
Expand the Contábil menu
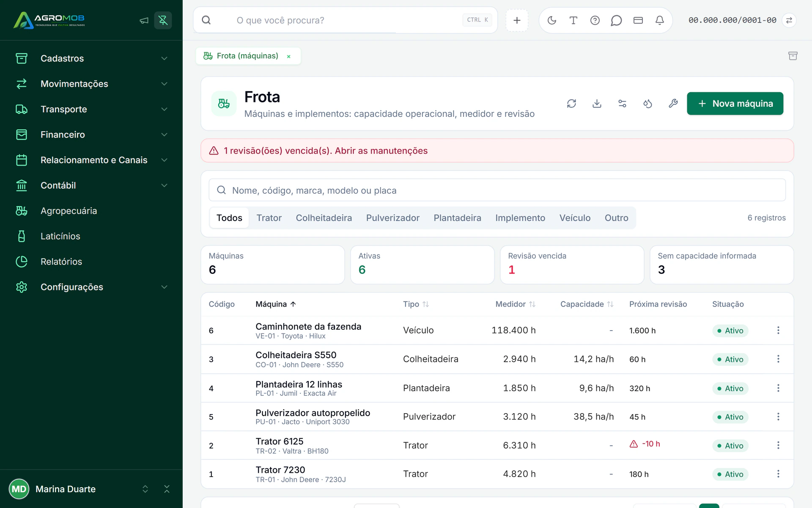tap(91, 185)
